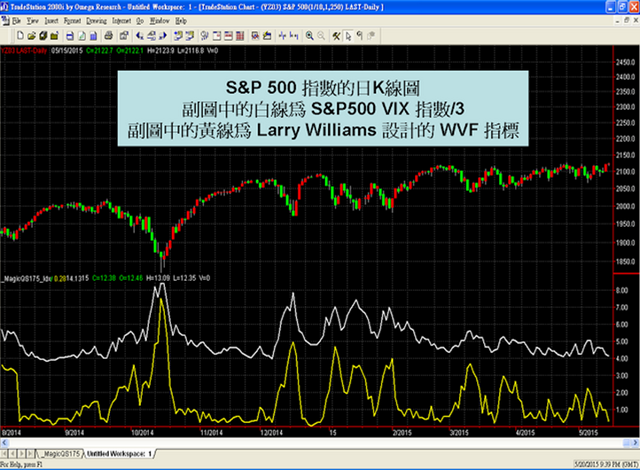Viewport: 640px width, 470px height.
Task: Switch to the _MagicQS175 workspace tab
Action: [61, 454]
